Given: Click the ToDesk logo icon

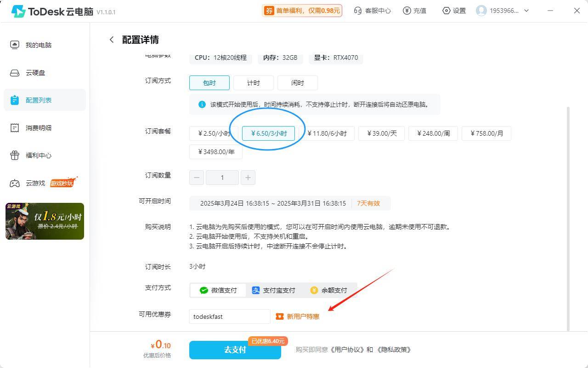Looking at the screenshot, I should click(18, 11).
